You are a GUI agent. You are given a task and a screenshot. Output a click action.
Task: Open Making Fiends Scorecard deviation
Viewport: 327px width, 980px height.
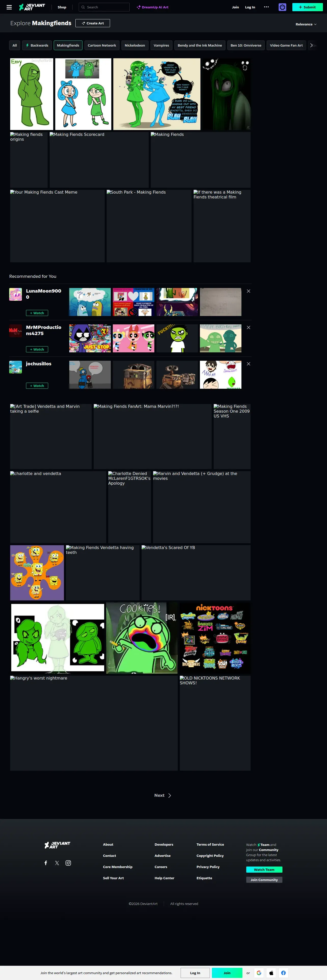point(99,160)
